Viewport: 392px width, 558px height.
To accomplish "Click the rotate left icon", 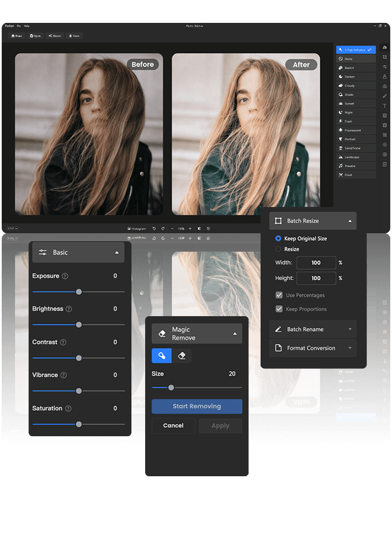I will [154, 229].
